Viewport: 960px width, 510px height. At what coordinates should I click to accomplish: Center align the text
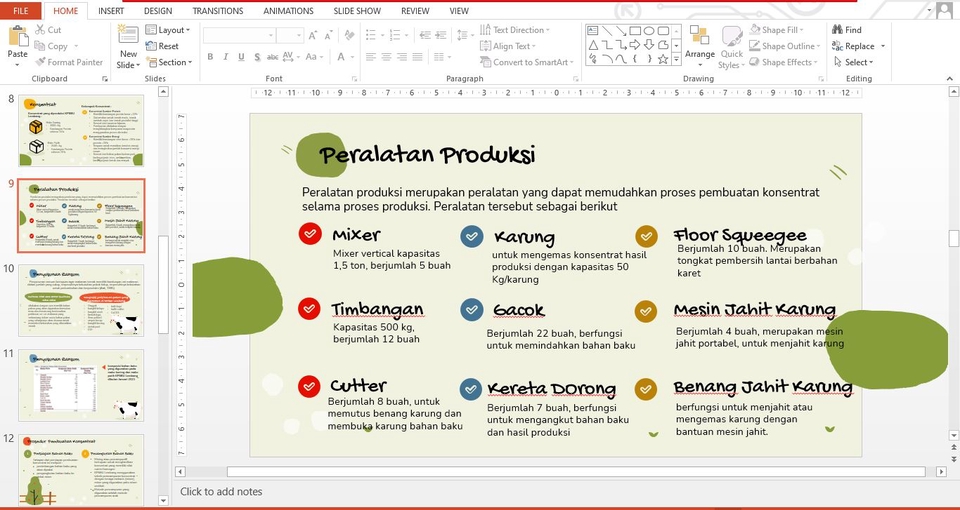[x=386, y=57]
